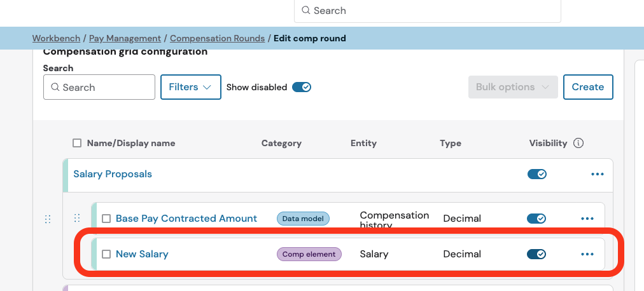Open the Filters dropdown
Viewport: 644px width, 291px height.
point(190,87)
